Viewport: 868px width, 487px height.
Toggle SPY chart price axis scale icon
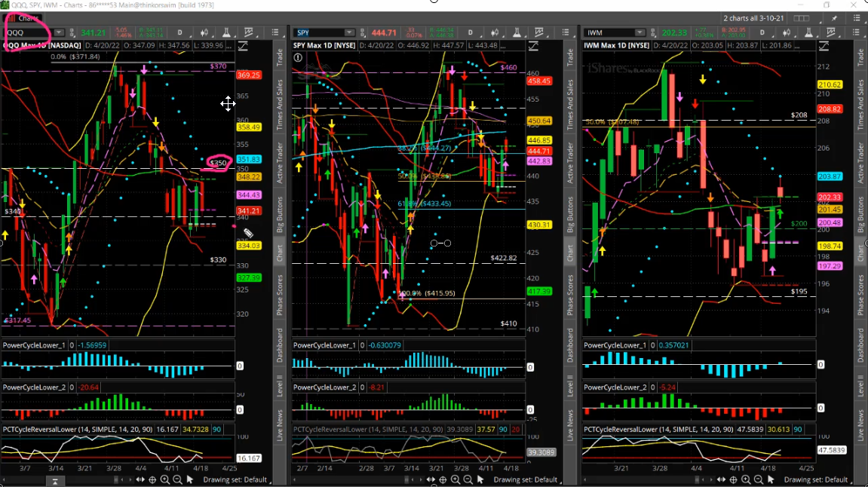[533, 46]
